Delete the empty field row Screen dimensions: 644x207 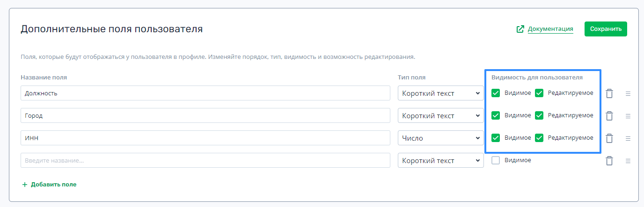pyautogui.click(x=609, y=161)
